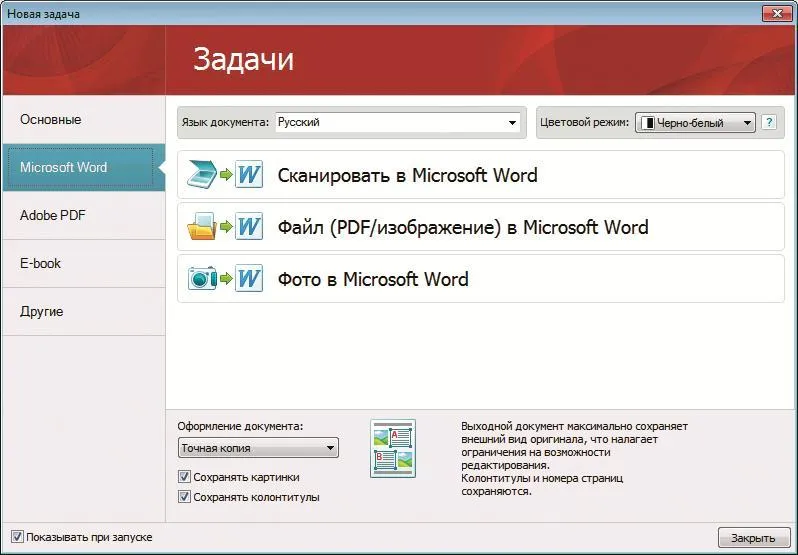Click the Оформление документа label
Screen dimensions: 798x555
tap(240, 426)
